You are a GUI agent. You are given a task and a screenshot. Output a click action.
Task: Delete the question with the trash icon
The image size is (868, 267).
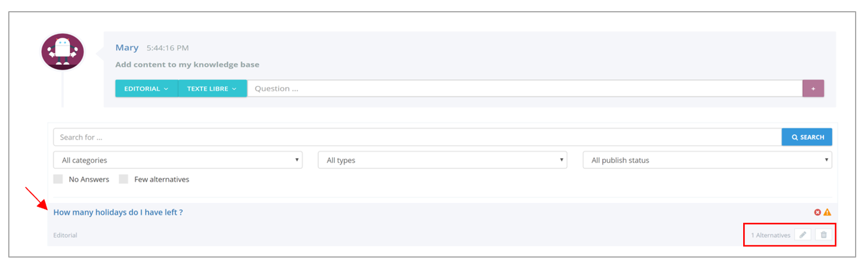point(824,235)
